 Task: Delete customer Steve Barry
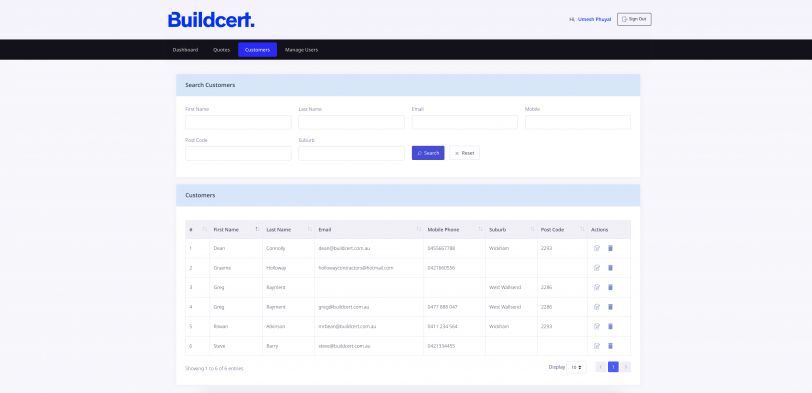tap(610, 346)
